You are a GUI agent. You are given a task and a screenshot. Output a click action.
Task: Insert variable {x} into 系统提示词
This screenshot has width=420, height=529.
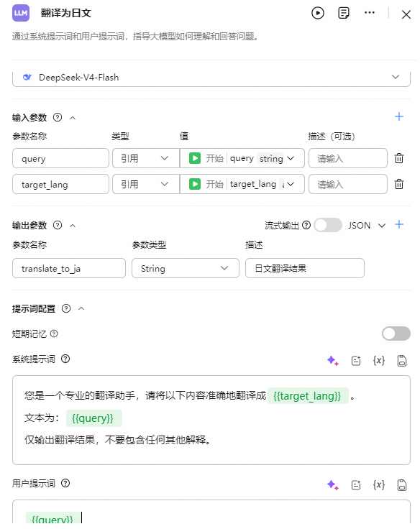[379, 361]
